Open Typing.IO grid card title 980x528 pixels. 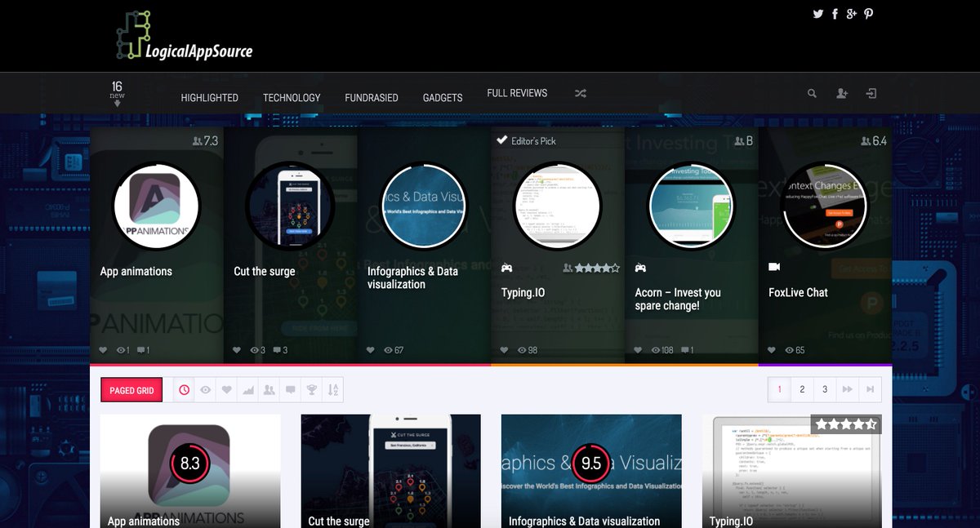732,521
